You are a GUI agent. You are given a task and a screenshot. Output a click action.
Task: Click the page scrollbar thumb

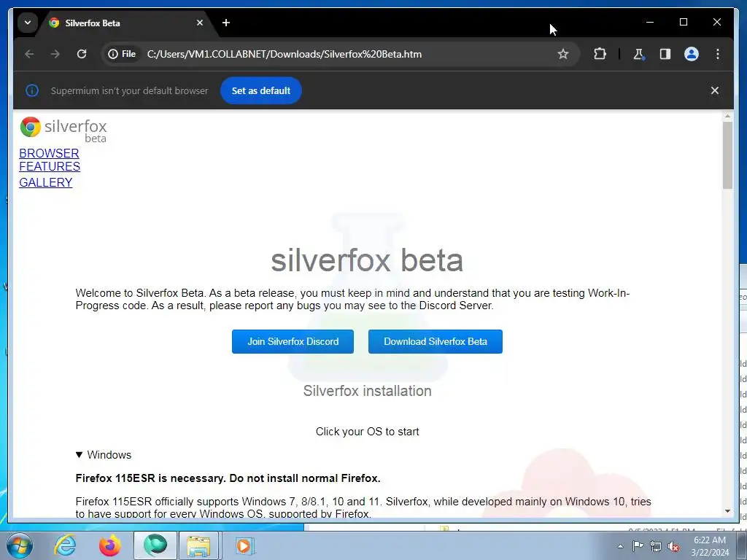coord(727,155)
